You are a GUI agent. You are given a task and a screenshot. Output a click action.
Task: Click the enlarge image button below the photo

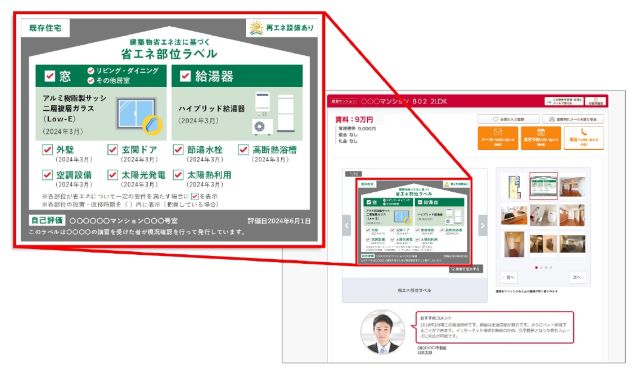pos(466,269)
